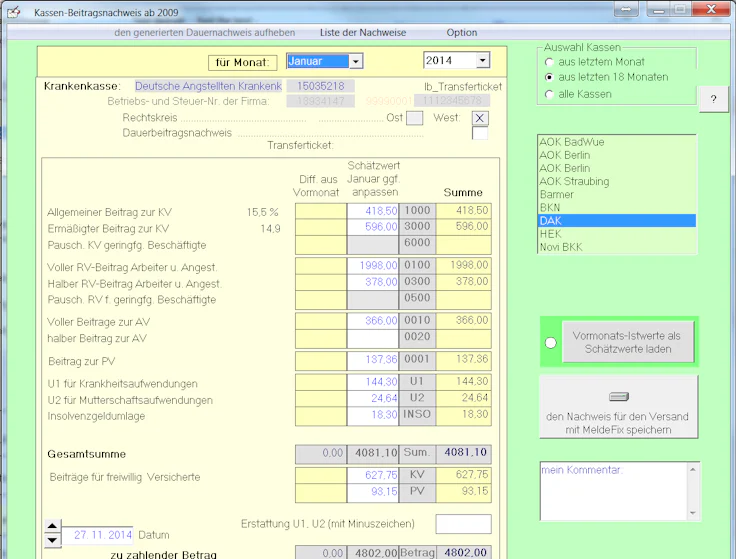Click 'Vormonats-Istwerte als Schätzwerte laden' button

[628, 342]
